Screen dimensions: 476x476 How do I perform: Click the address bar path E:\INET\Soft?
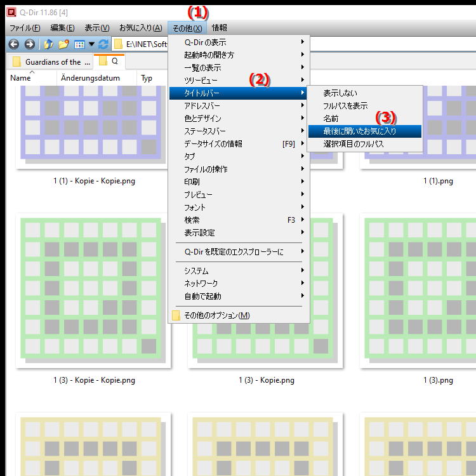147,44
